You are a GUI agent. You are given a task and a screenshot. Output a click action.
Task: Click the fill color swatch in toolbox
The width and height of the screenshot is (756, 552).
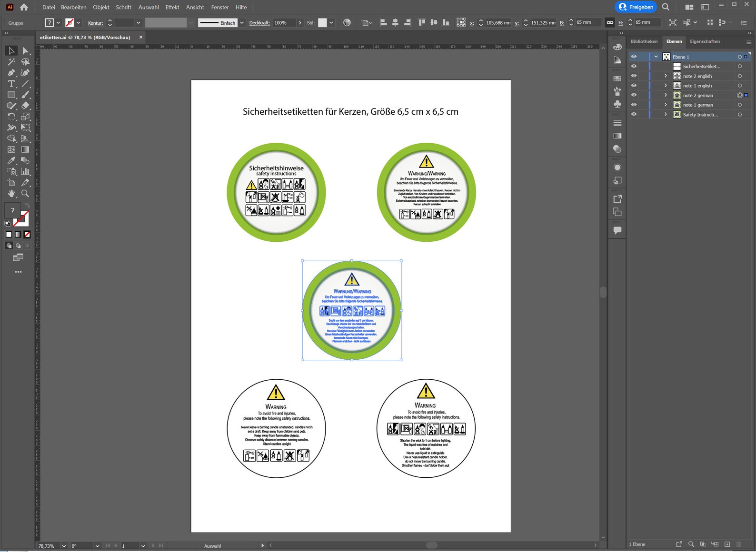tap(13, 211)
